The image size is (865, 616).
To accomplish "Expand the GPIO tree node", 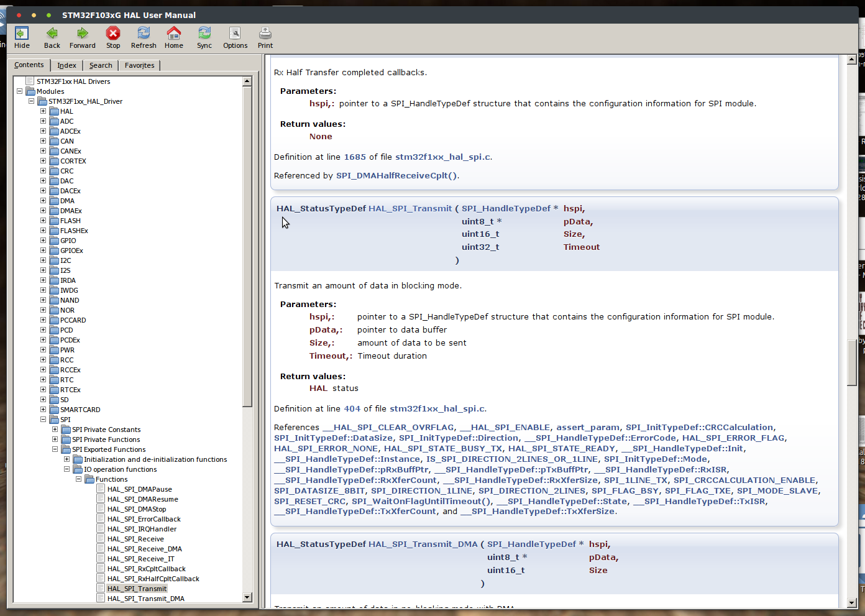I will tap(43, 241).
